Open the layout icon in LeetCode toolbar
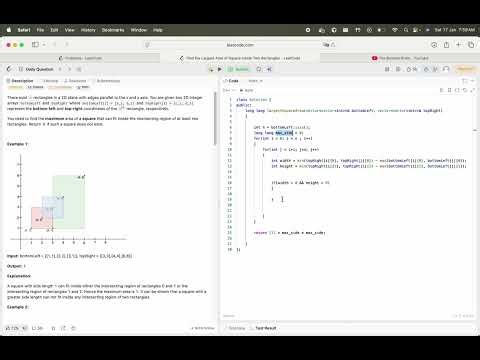The width and height of the screenshot is (480, 360). click(387, 69)
